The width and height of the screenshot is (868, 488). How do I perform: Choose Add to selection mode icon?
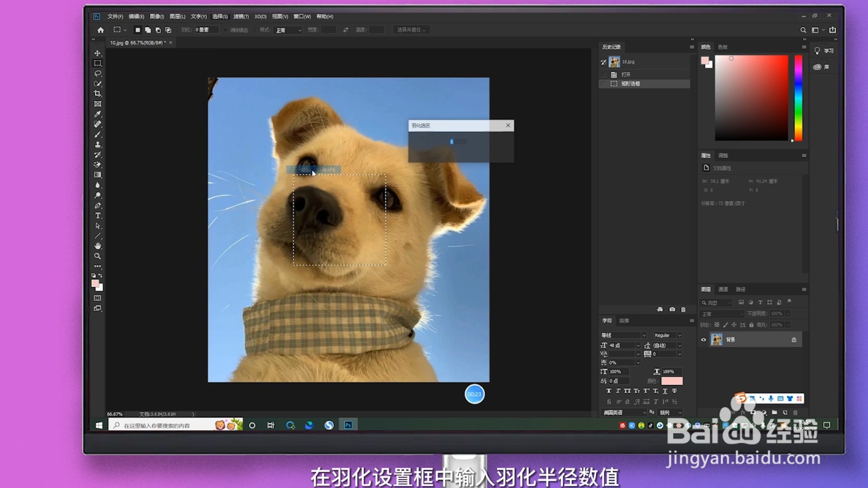click(x=148, y=30)
